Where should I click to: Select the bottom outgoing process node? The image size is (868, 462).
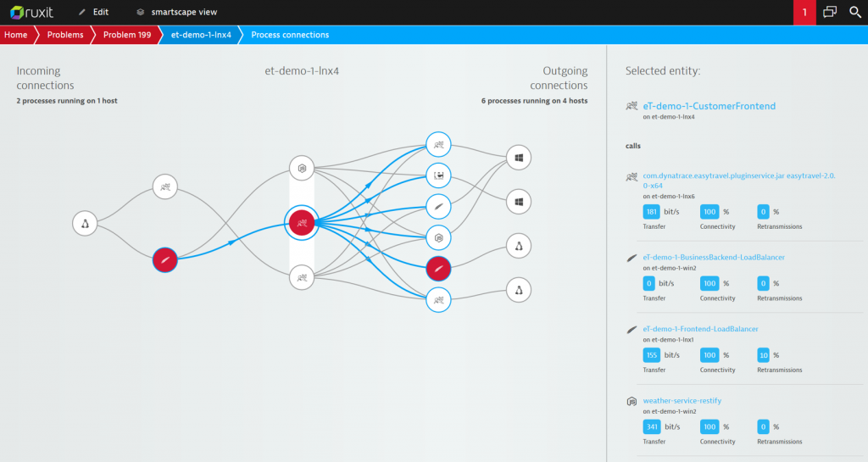(x=438, y=300)
